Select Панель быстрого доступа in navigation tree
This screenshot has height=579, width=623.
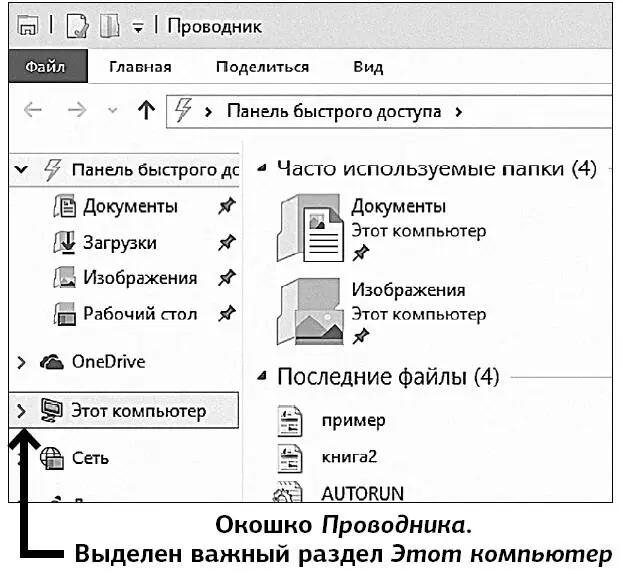[155, 170]
